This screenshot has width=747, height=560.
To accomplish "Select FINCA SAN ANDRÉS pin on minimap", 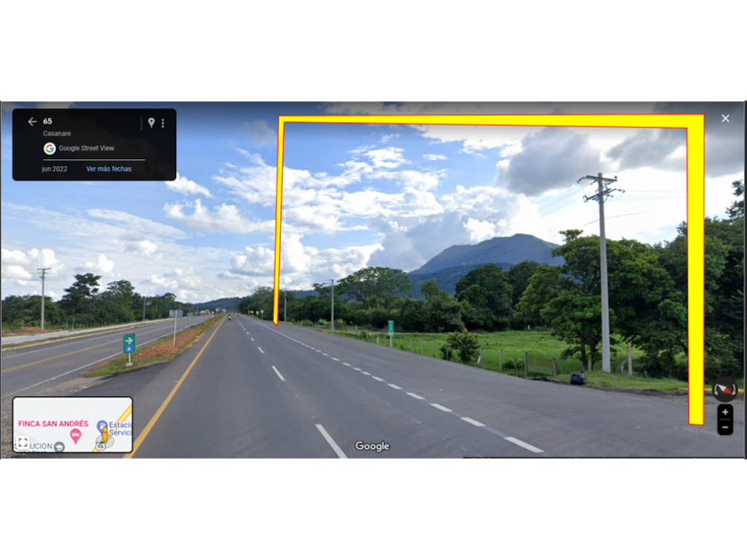I will 76,436.
